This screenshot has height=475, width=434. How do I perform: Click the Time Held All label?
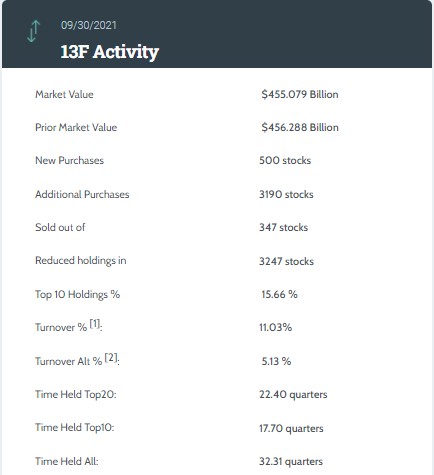[x=67, y=461]
